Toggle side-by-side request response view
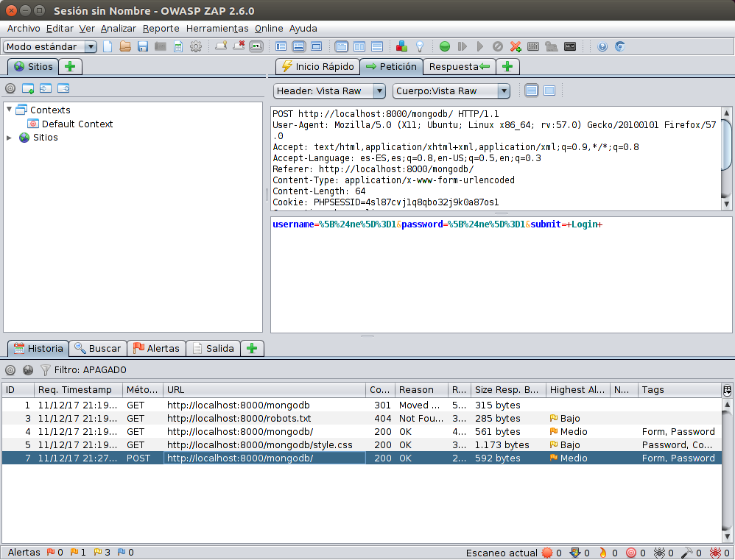Image resolution: width=735 pixels, height=560 pixels. point(359,46)
